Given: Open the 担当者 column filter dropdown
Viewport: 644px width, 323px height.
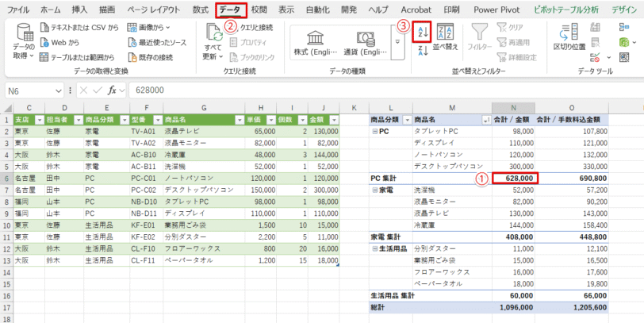Looking at the screenshot, I should point(78,120).
